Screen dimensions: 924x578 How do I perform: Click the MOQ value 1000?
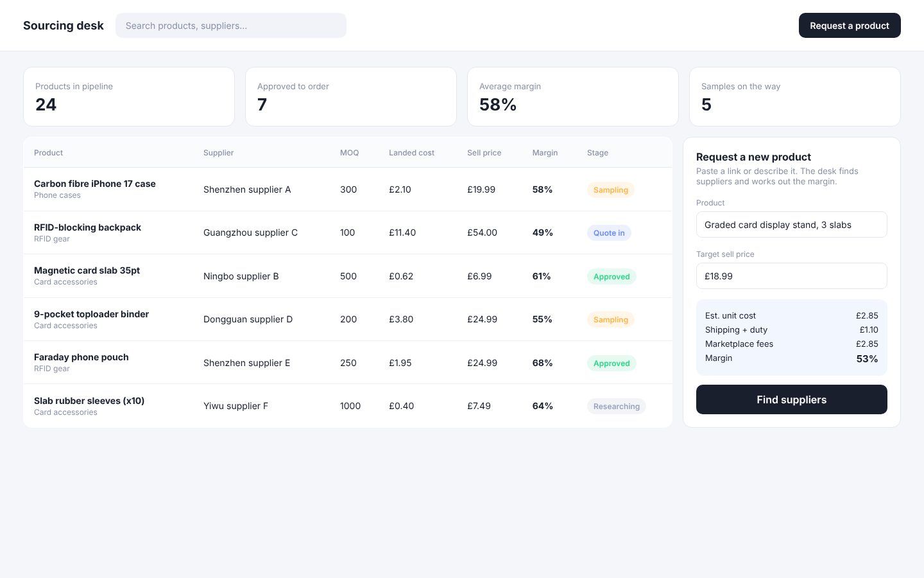tap(350, 406)
